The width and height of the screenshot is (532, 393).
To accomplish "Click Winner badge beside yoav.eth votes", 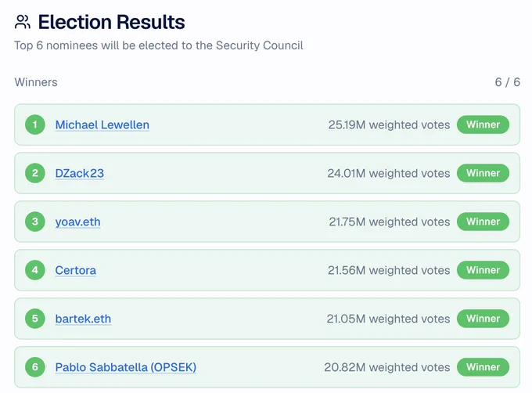I will [483, 222].
